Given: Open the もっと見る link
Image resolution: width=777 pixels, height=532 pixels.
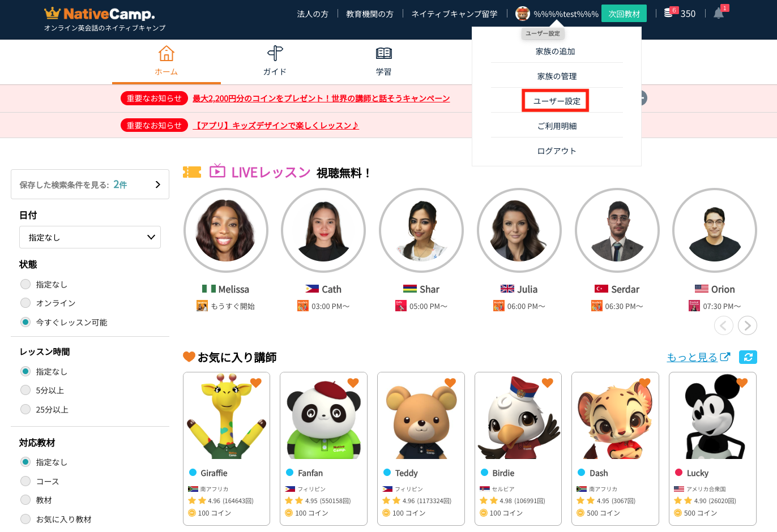Looking at the screenshot, I should (698, 357).
